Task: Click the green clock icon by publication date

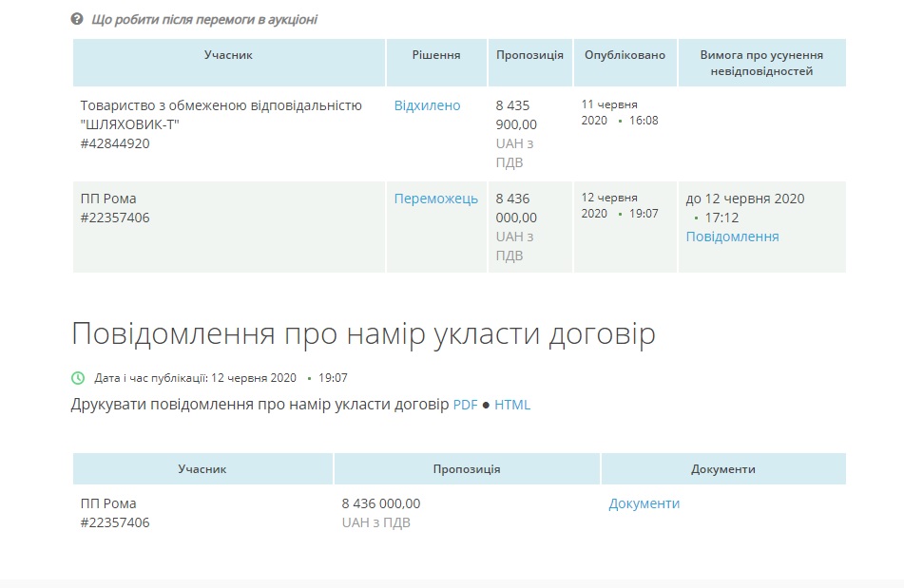Action: (78, 378)
